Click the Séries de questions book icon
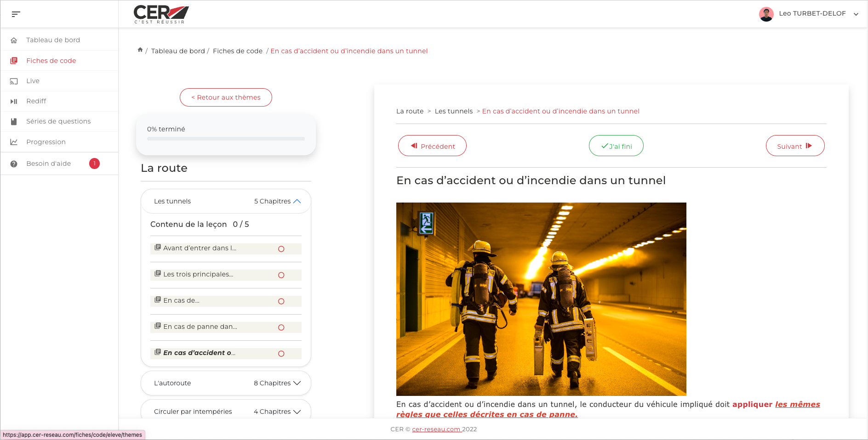Image resolution: width=868 pixels, height=440 pixels. tap(14, 122)
